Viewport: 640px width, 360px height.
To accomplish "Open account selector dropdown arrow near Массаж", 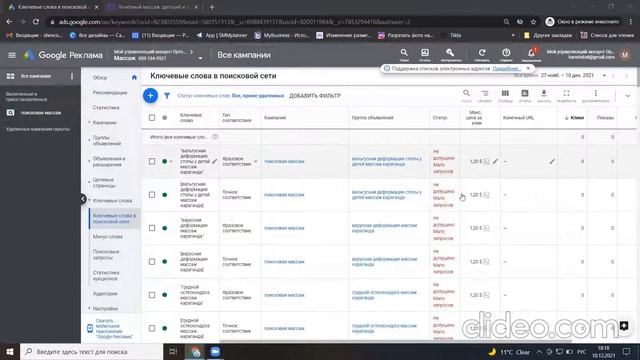I will click(x=200, y=58).
